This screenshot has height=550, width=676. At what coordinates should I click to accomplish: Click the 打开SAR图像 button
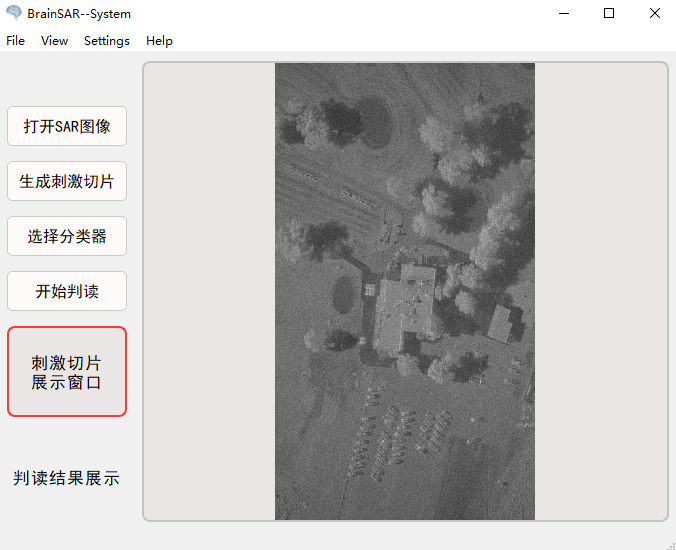(67, 126)
